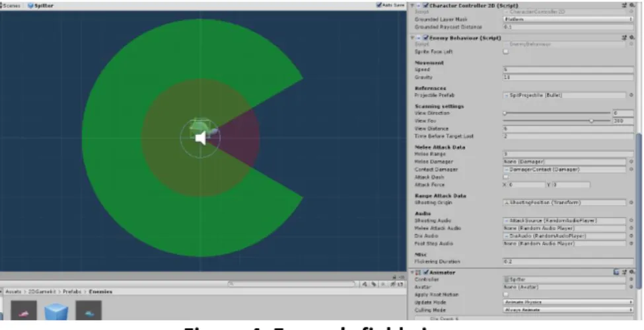Click favorite star icon in Project panel
This screenshot has width=644, height=330.
coord(383,284)
